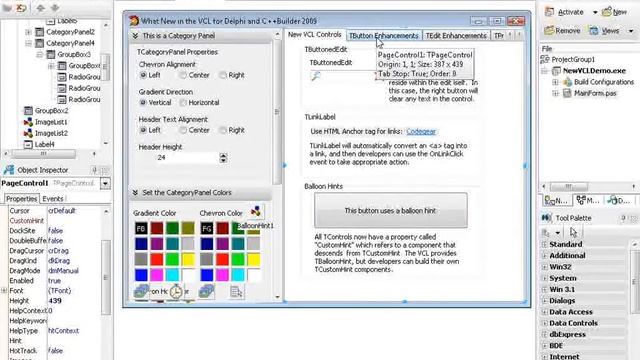Expand the CategoryPanel2 tree node
640x360 pixels.
click(28, 32)
